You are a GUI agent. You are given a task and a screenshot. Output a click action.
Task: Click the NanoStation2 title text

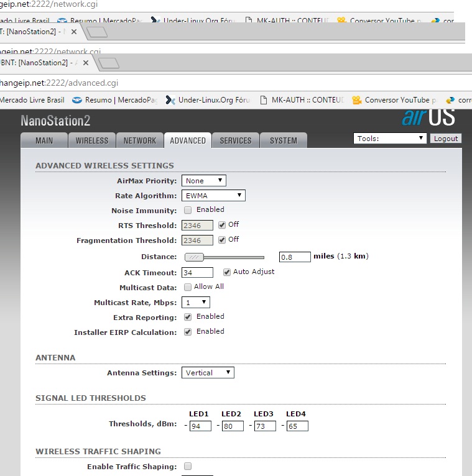[x=55, y=121]
